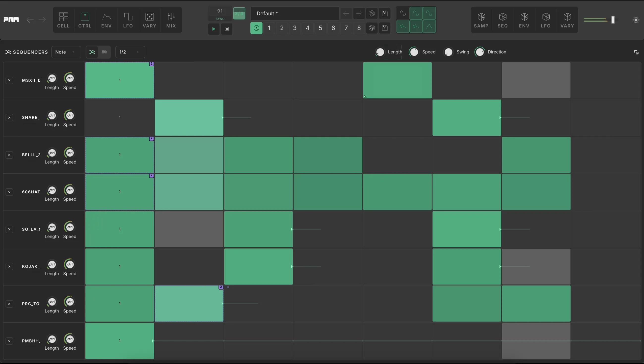Toggle the 3/4 time signature button
Image resolution: width=644 pixels, height=364 pixels.
point(239,14)
